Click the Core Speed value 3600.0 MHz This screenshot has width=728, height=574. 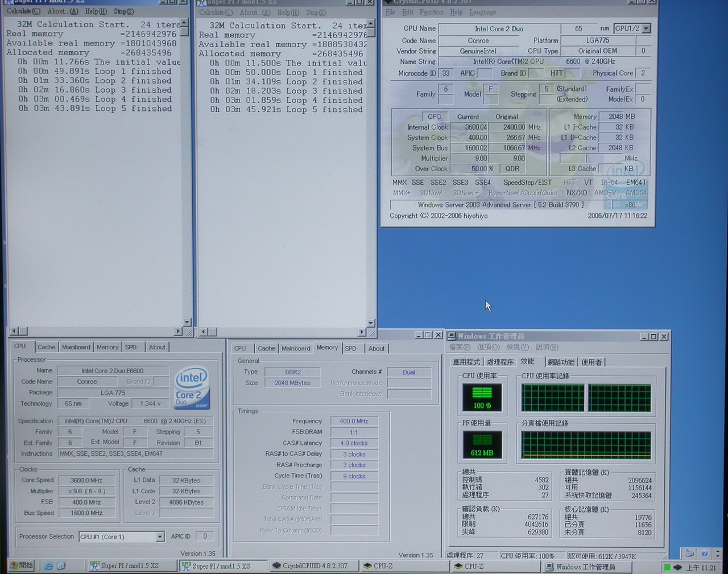86,480
